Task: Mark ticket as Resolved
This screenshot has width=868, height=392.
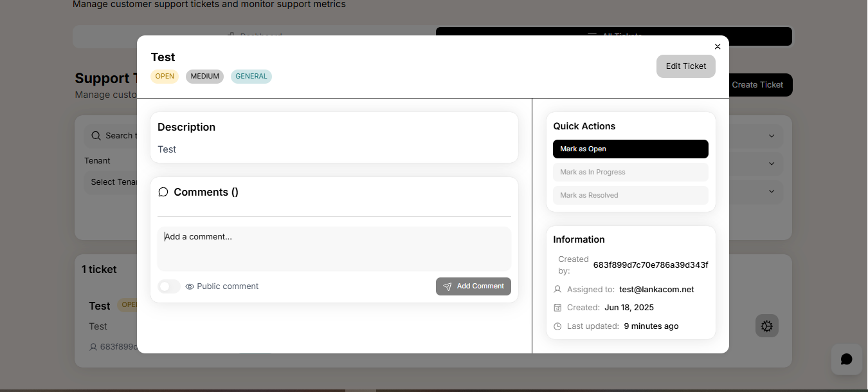Action: pos(630,195)
